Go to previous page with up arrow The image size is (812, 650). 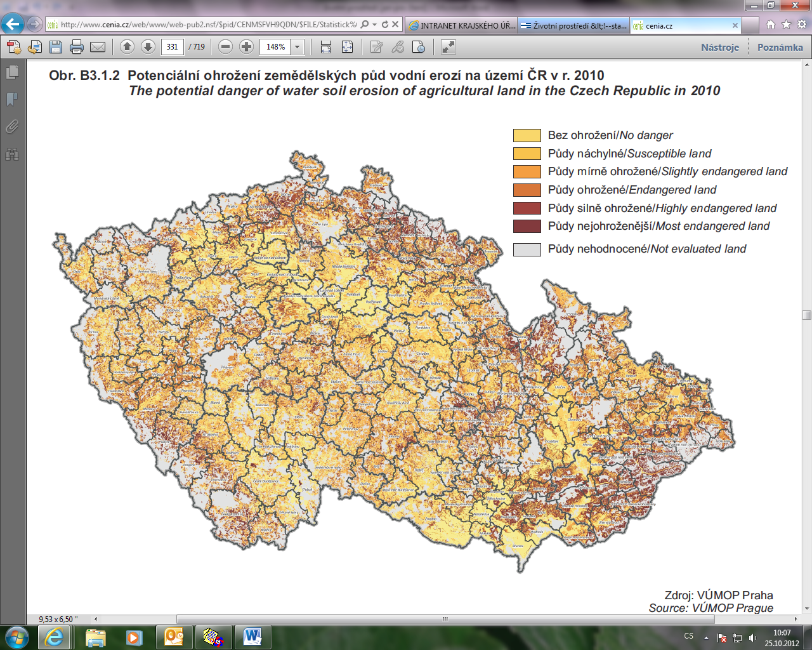coord(127,47)
